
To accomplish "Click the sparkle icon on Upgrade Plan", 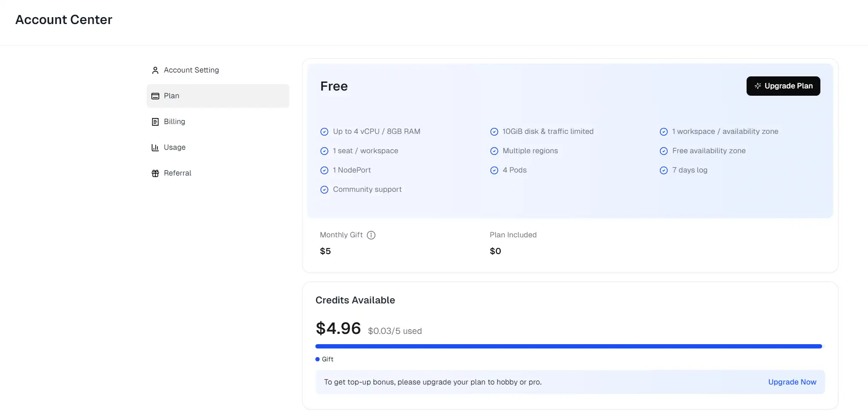I will [x=758, y=86].
